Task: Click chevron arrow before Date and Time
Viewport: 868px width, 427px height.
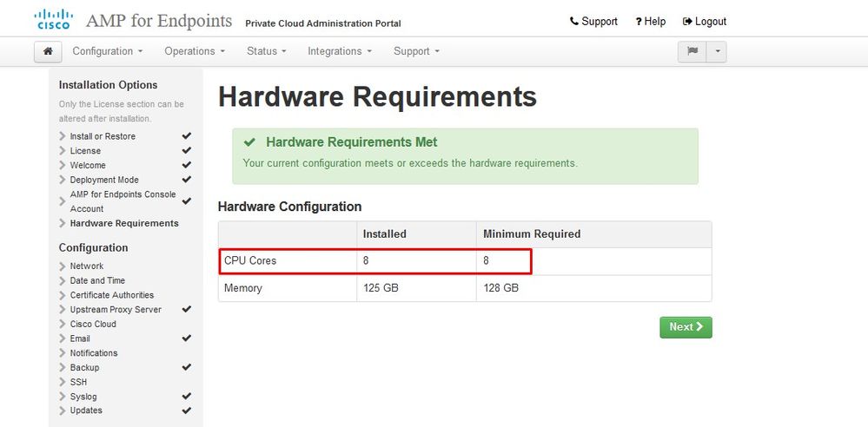Action: [x=62, y=280]
